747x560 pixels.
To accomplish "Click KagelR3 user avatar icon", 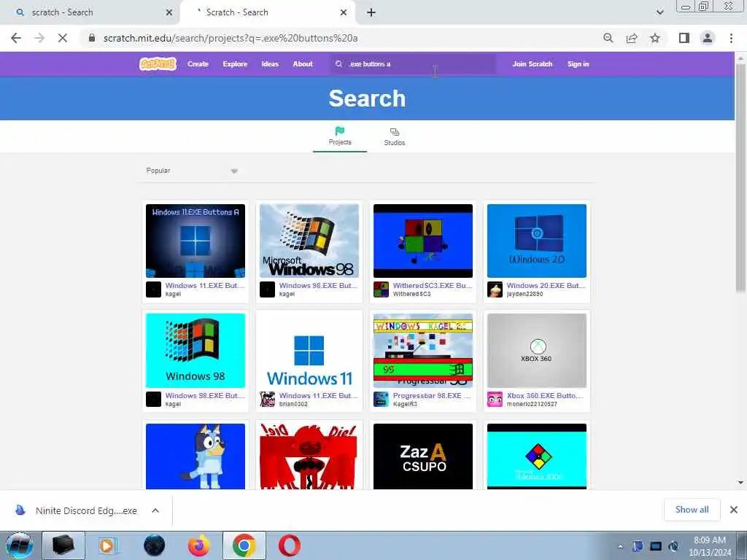I will coord(381,400).
